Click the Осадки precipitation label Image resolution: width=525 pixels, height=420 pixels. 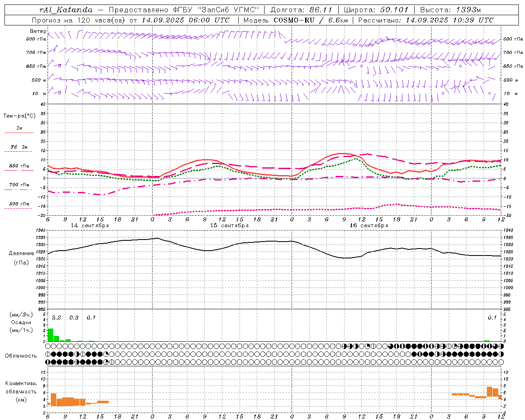21,322
